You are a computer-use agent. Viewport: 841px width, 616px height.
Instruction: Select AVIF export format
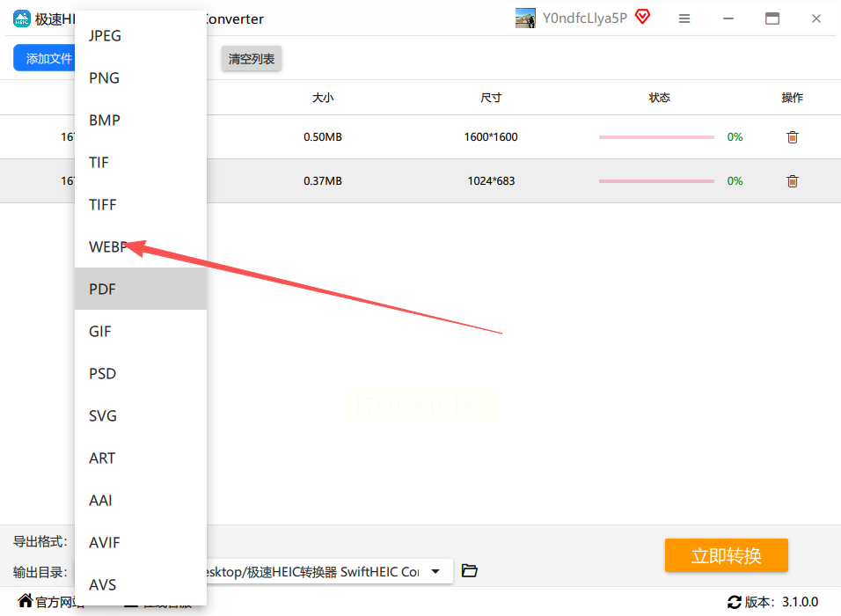(141, 542)
